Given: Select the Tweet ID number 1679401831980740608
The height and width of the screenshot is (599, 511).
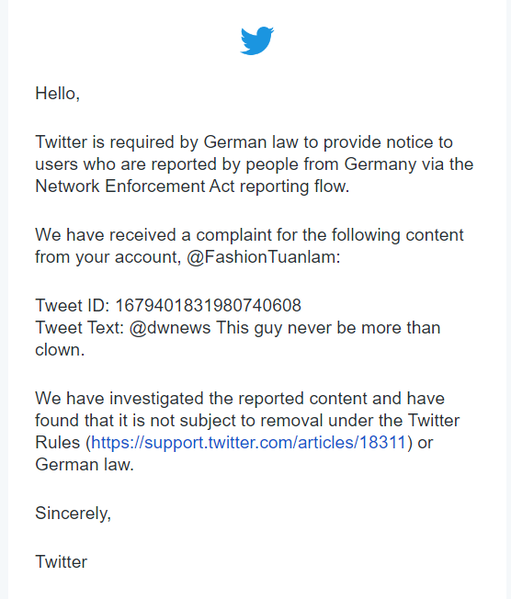Looking at the screenshot, I should pyautogui.click(x=208, y=306).
